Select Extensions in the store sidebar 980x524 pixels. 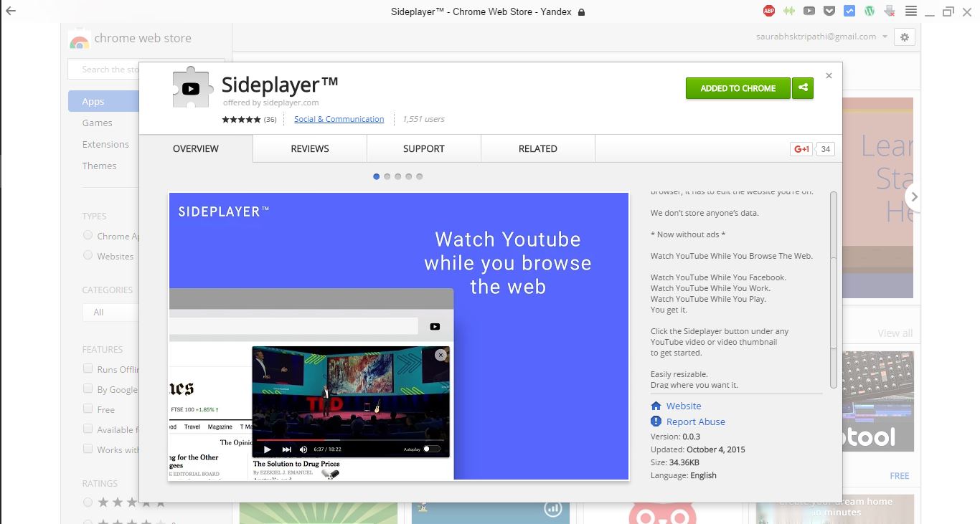point(105,144)
